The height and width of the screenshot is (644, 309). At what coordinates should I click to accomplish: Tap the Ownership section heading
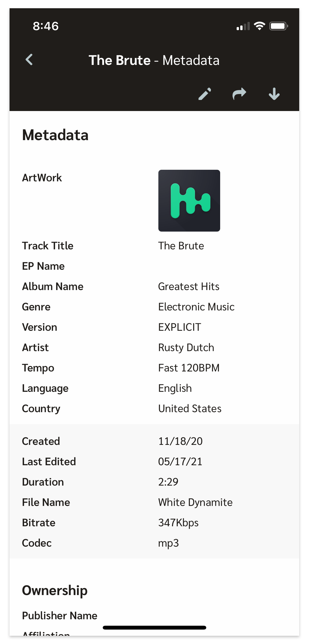click(55, 590)
